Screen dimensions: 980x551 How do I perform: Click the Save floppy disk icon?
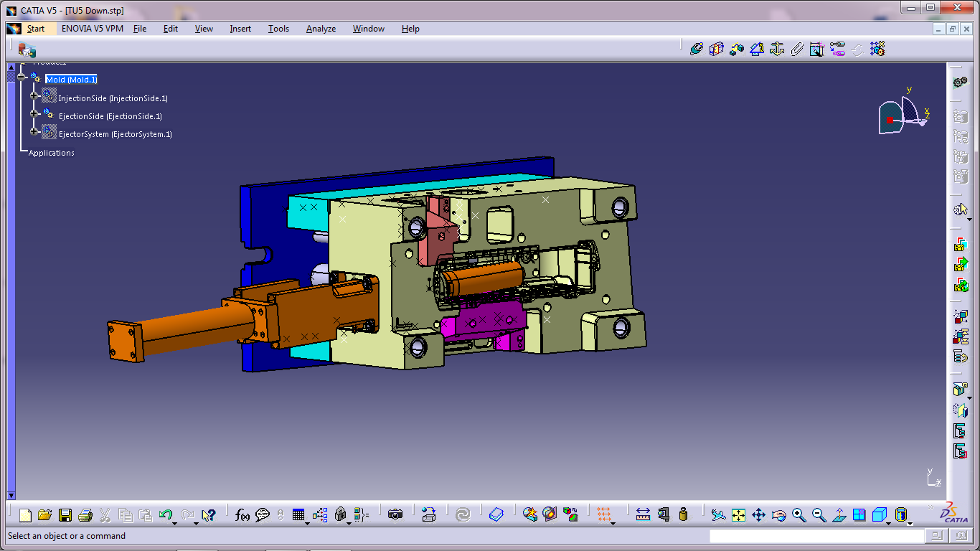[x=65, y=514]
